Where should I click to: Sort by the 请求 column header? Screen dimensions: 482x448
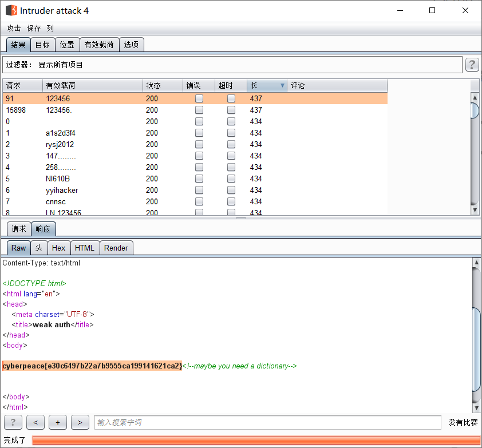(x=22, y=85)
